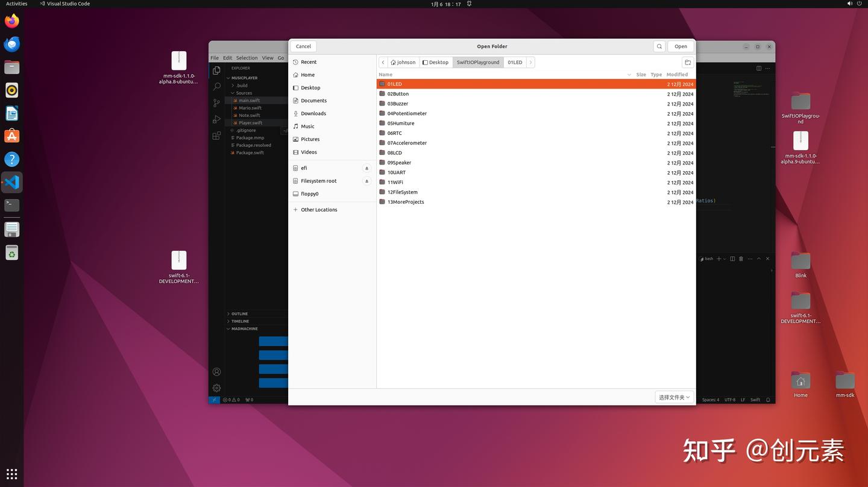868x487 pixels.
Task: Open the Search view in VS Code
Action: (x=217, y=87)
